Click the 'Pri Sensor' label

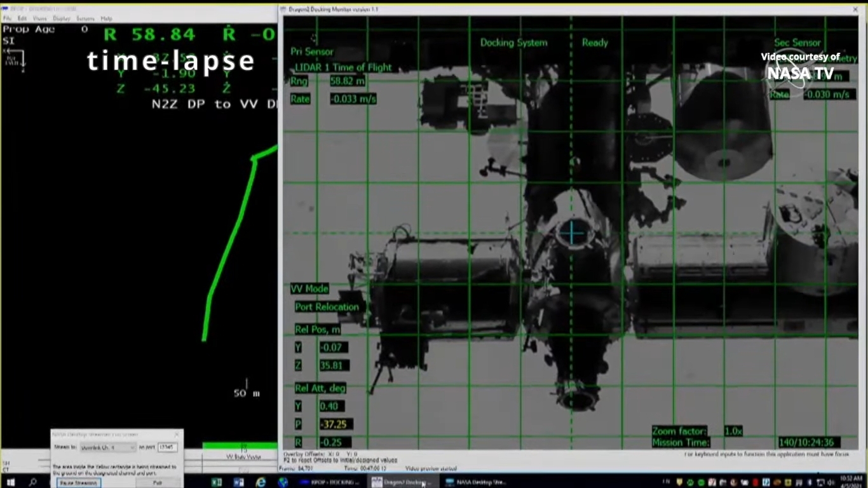click(312, 51)
